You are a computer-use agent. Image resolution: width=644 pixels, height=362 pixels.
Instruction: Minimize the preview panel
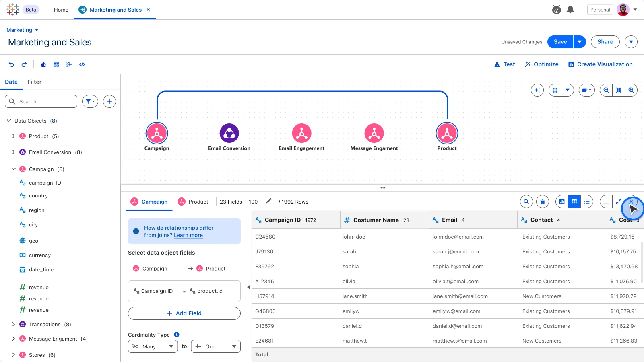coord(606,202)
